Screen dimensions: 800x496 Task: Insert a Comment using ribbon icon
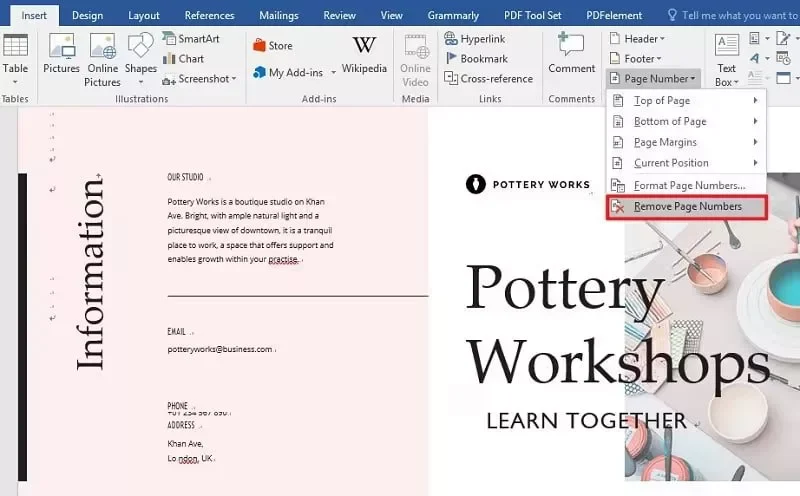(x=571, y=53)
